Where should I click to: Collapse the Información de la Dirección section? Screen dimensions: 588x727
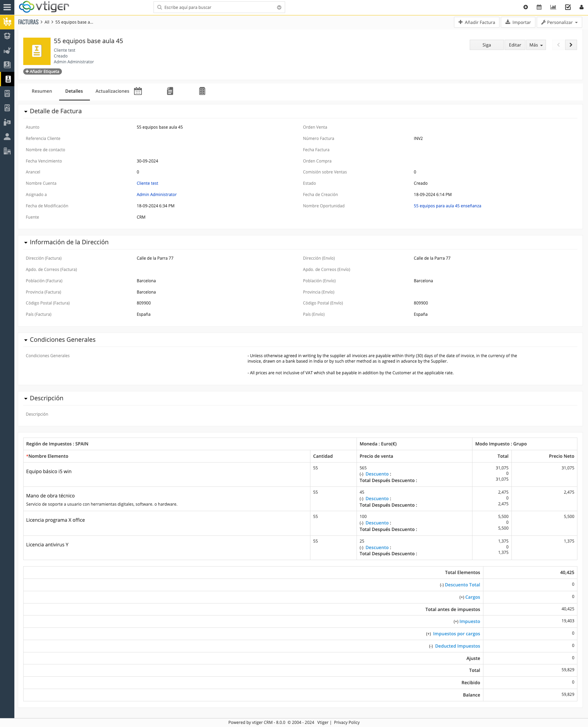pos(26,243)
